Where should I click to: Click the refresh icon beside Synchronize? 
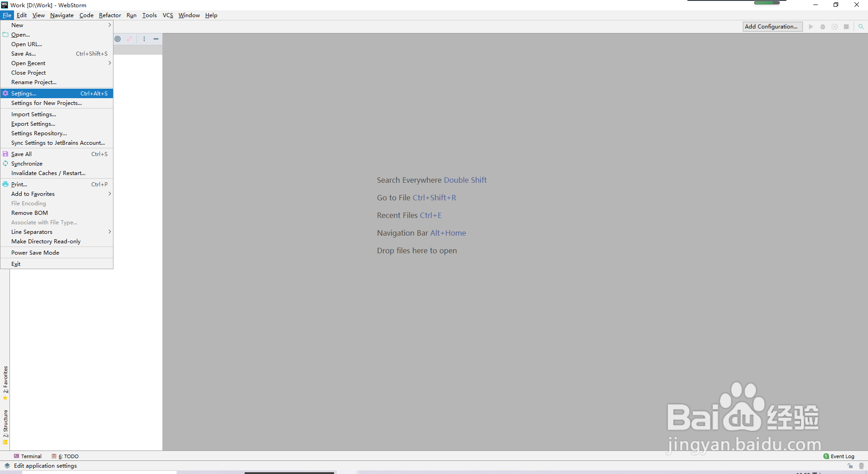click(x=5, y=164)
